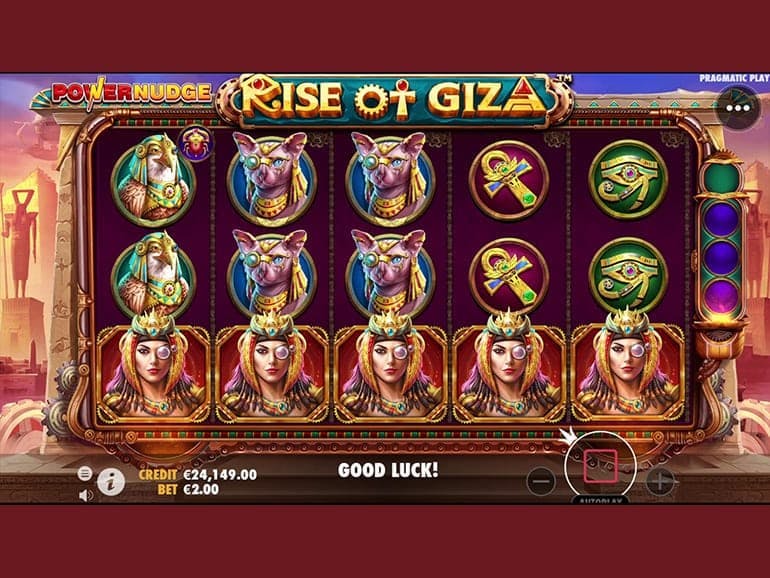Stop the spin with red square button
This screenshot has height=578, width=770.
click(x=600, y=466)
